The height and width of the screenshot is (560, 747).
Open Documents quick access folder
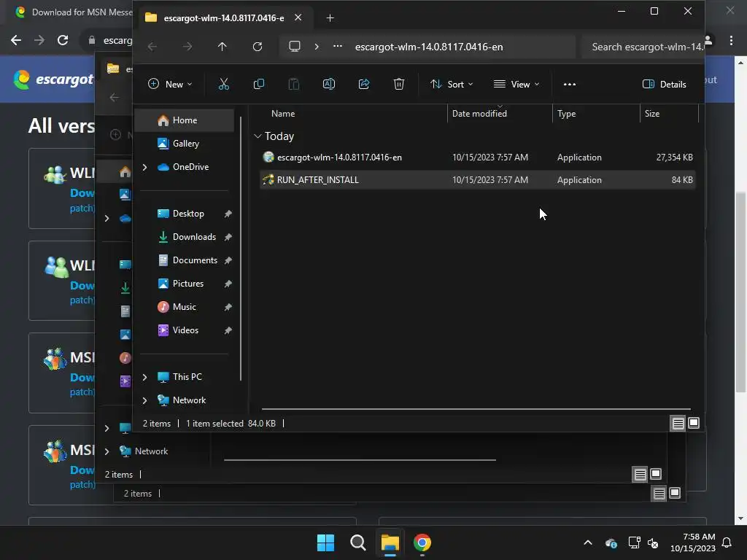click(x=195, y=260)
